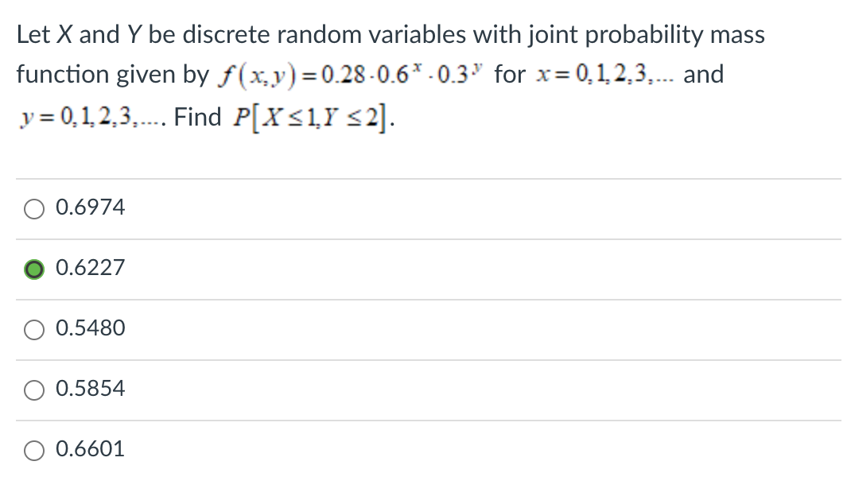Click the currently selected green radio button
This screenshot has width=851, height=504.
click(x=34, y=269)
